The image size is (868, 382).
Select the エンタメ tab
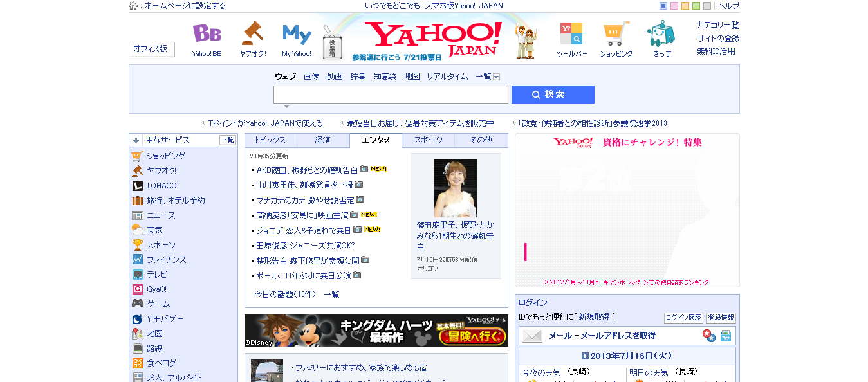(376, 140)
